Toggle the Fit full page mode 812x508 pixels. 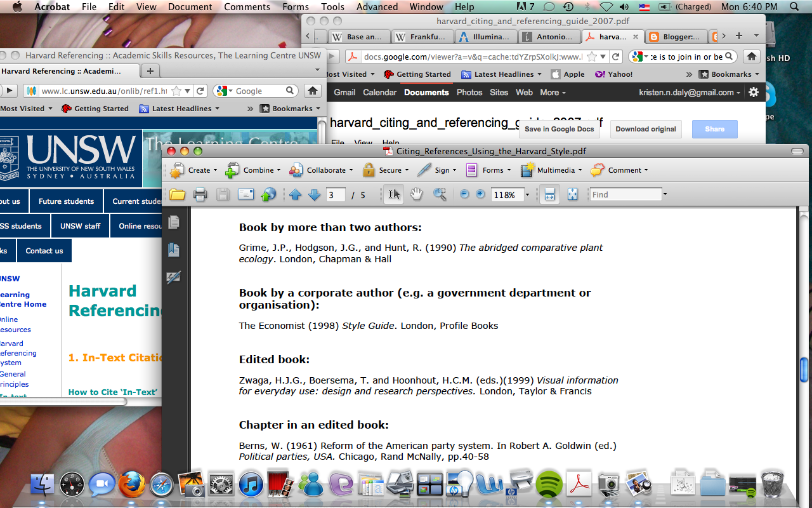click(x=572, y=195)
